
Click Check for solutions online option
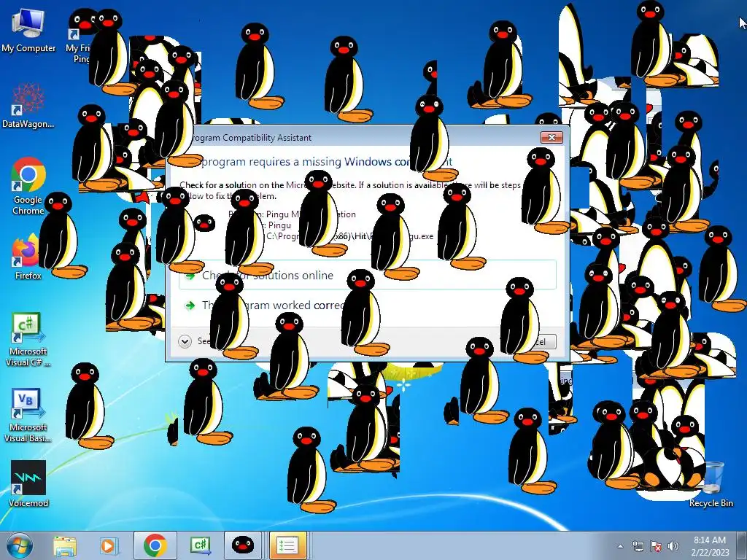(x=368, y=275)
